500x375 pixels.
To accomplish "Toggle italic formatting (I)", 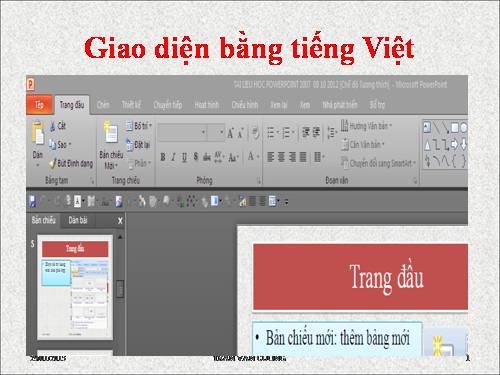I will click(173, 157).
